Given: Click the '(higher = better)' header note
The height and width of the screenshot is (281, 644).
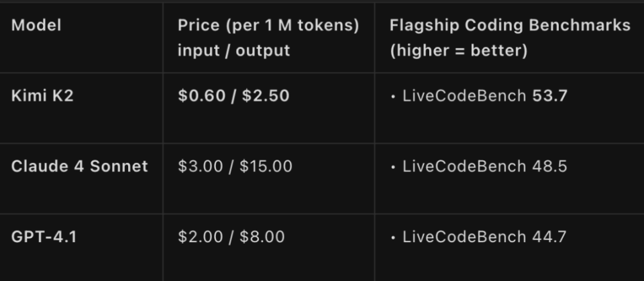Looking at the screenshot, I should click(x=459, y=51).
